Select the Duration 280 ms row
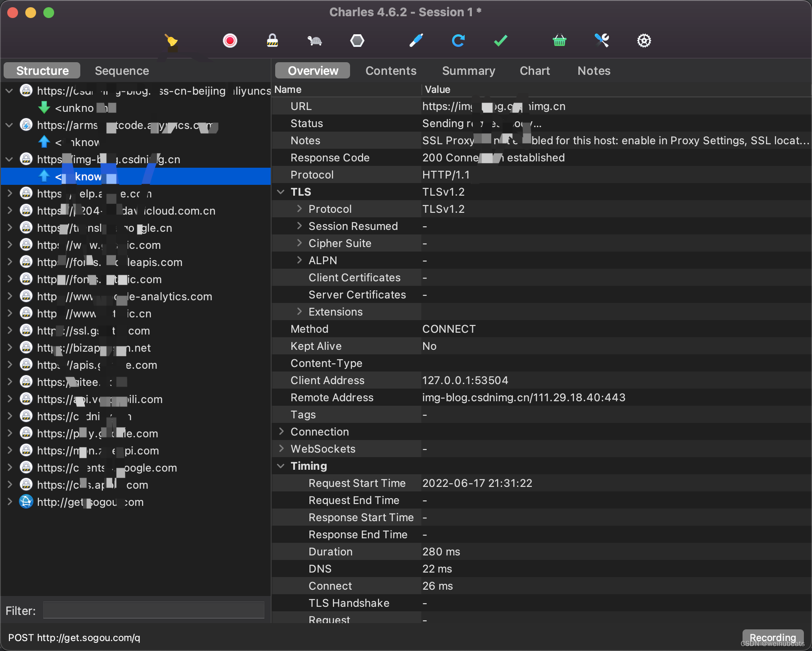The height and width of the screenshot is (651, 812). [x=541, y=552]
